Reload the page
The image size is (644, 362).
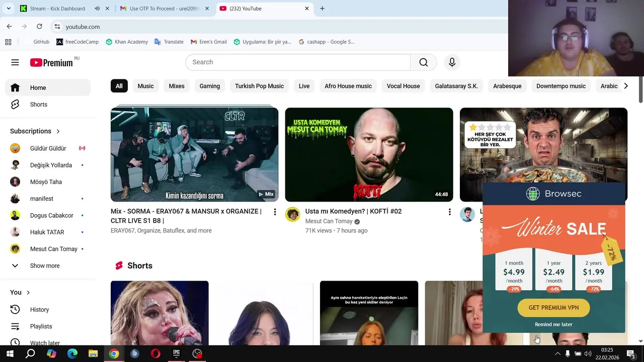(39, 27)
